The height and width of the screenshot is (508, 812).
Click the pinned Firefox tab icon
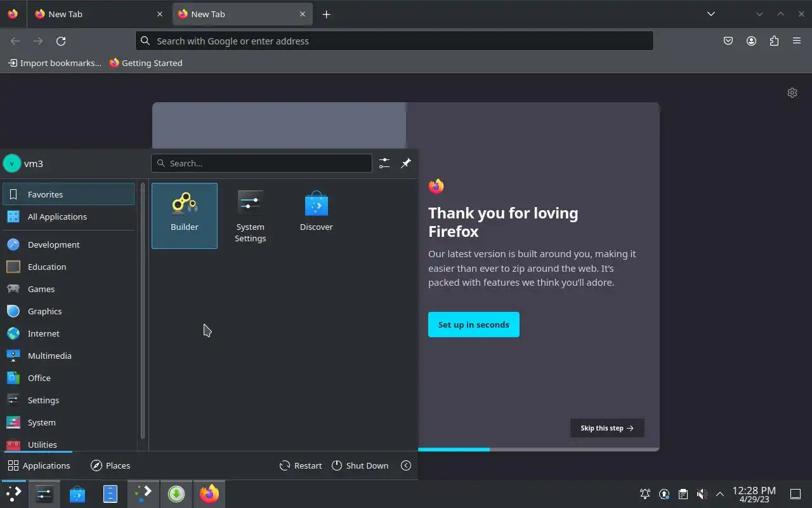tap(13, 14)
